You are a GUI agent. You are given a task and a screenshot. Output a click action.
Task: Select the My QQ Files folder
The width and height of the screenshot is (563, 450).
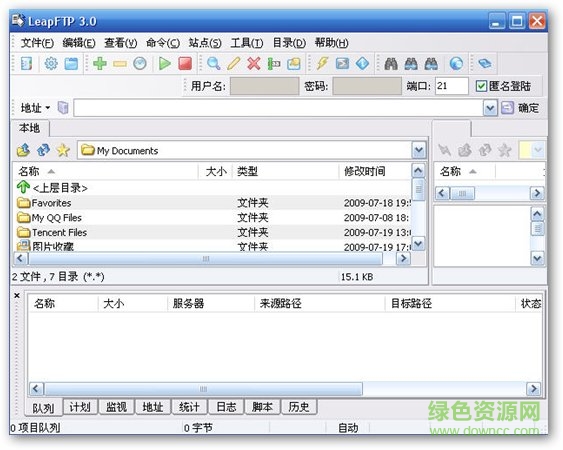[x=213, y=218]
